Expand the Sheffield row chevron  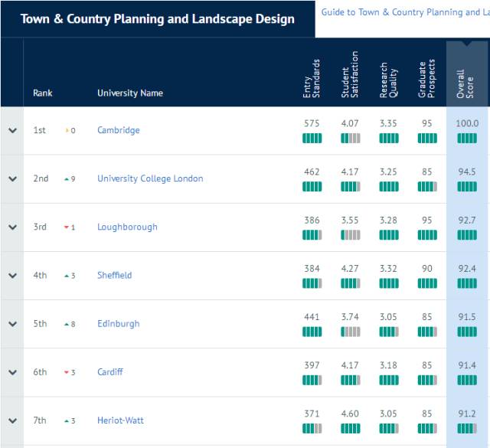click(12, 276)
